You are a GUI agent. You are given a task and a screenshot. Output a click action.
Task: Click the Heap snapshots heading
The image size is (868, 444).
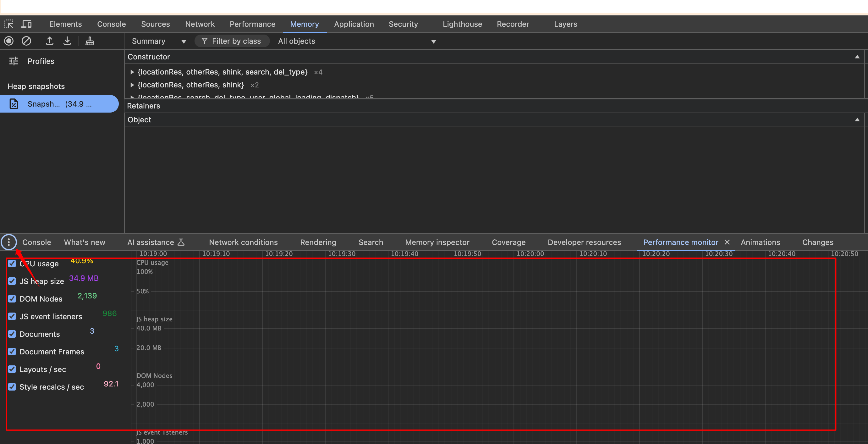(x=36, y=86)
